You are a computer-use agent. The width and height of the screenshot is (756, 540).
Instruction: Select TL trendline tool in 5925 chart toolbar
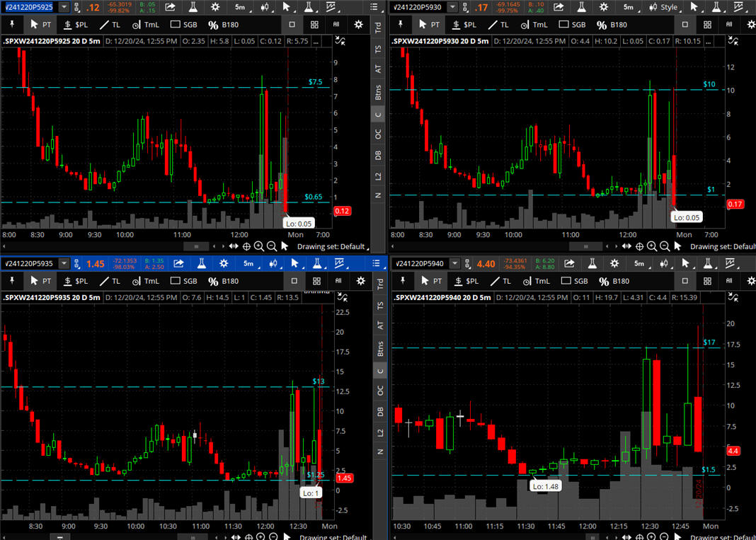[110, 24]
